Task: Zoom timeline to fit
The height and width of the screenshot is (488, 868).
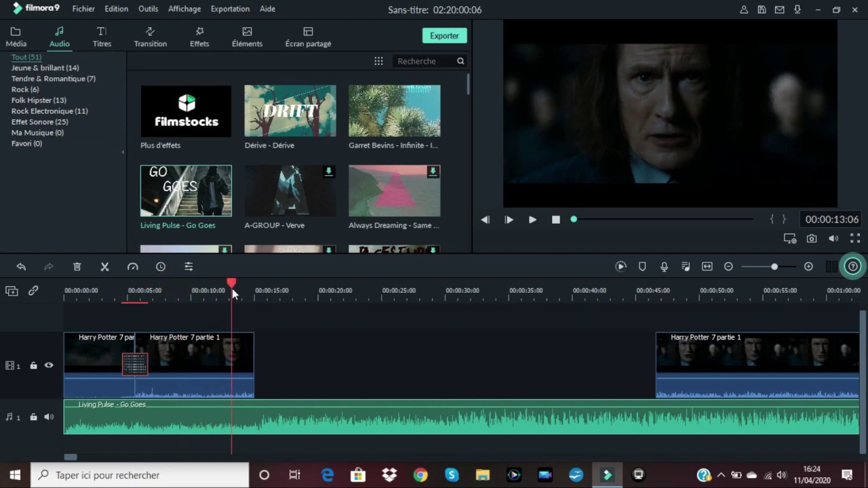Action: pyautogui.click(x=707, y=267)
